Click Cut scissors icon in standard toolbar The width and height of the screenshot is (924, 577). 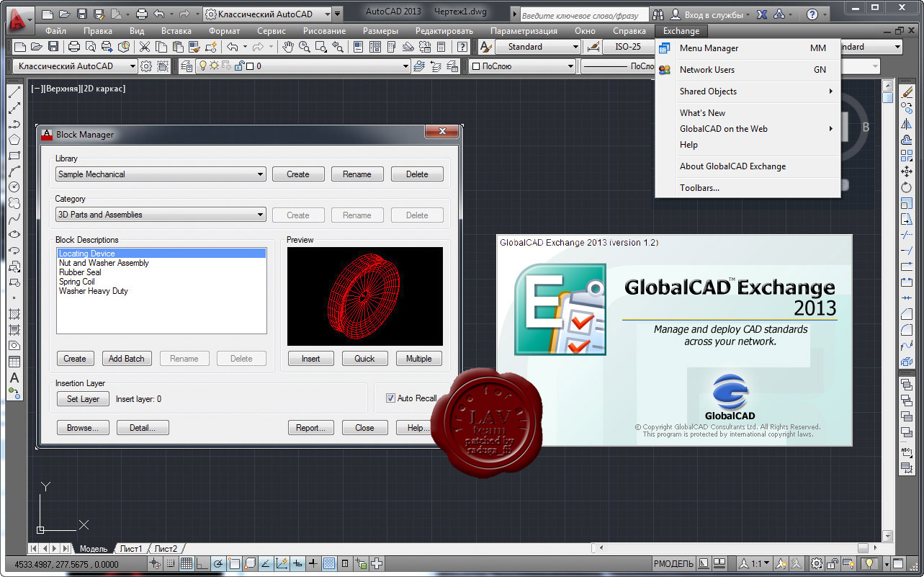tap(144, 47)
